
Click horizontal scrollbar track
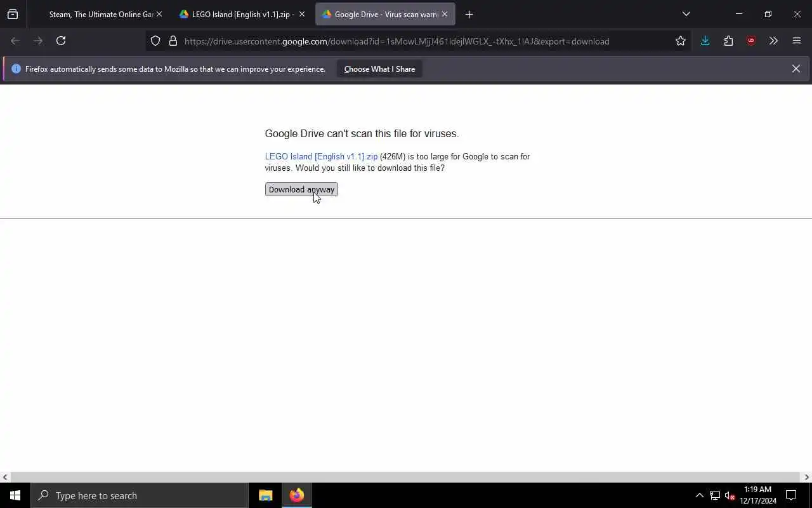click(406, 477)
